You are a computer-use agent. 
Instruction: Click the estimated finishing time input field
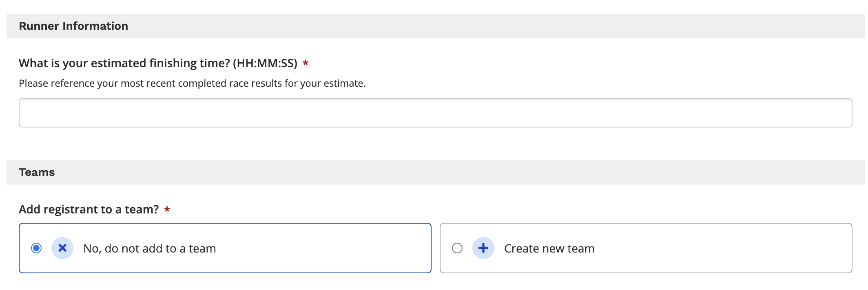pos(435,113)
